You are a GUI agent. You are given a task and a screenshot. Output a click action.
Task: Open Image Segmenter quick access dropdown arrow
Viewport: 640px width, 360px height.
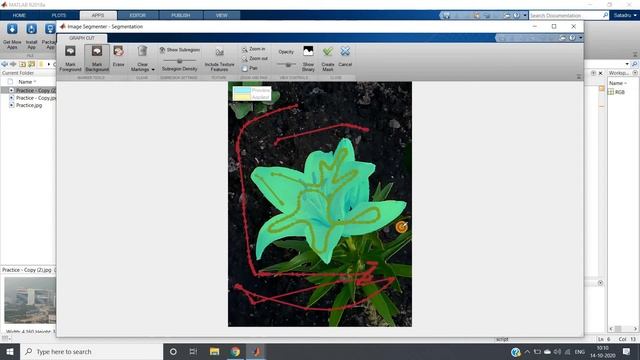tap(580, 38)
